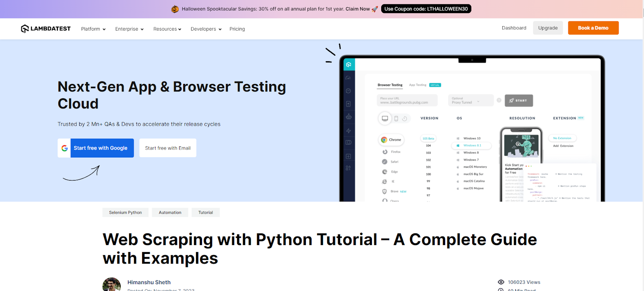
Task: Click the rocket icon after Claim Now
Action: point(375,9)
